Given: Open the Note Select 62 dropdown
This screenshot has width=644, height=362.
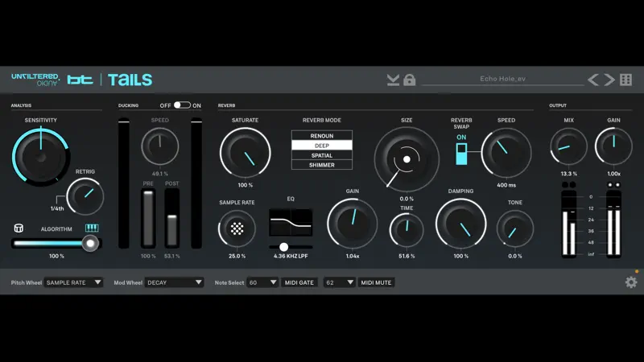Looking at the screenshot, I should 339,282.
